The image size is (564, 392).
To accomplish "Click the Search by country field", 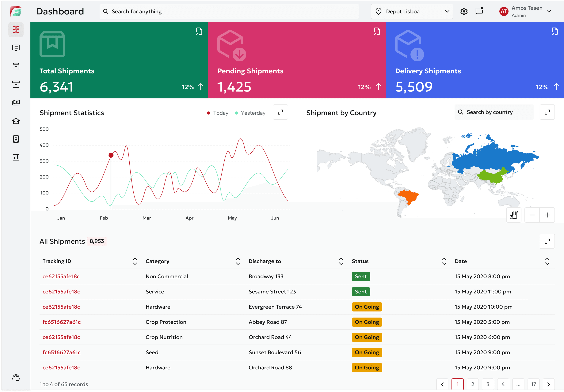I will [494, 112].
